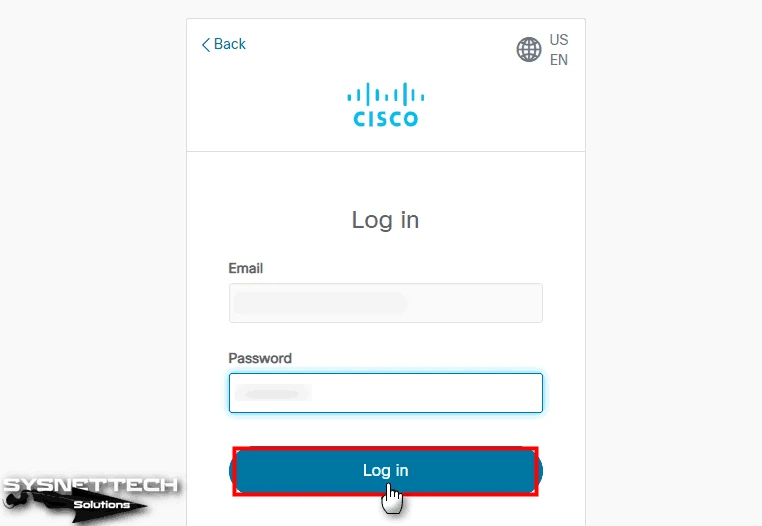Viewport: 762px width, 526px height.
Task: Open the globe language selector icon
Action: pos(529,50)
